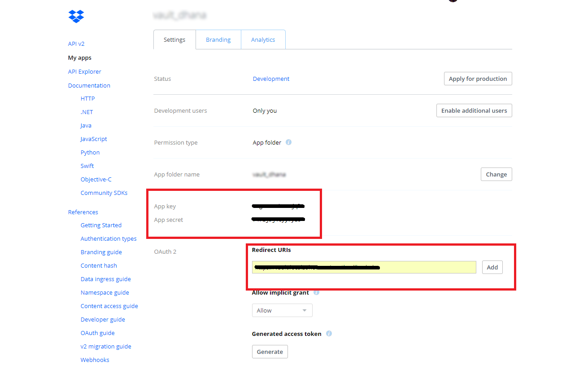Open the References section link

(83, 212)
